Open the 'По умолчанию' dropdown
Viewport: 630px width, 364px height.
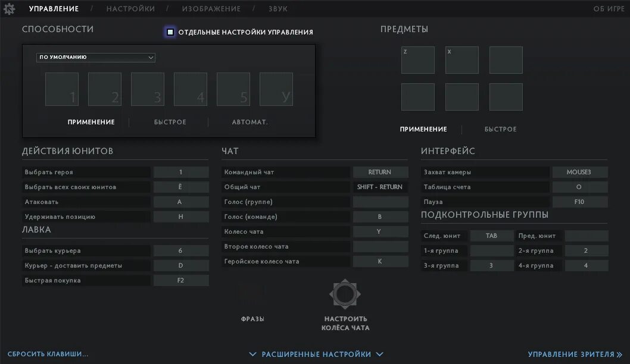tap(96, 57)
